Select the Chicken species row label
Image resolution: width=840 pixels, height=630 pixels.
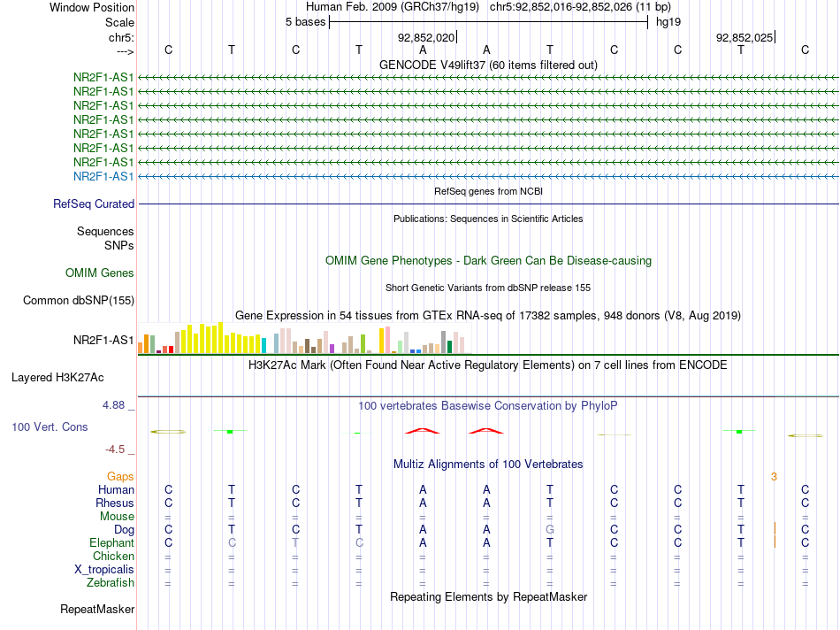point(113,556)
